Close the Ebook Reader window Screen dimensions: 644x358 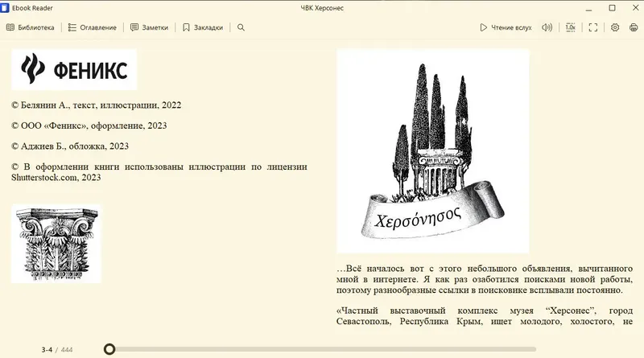(x=635, y=8)
